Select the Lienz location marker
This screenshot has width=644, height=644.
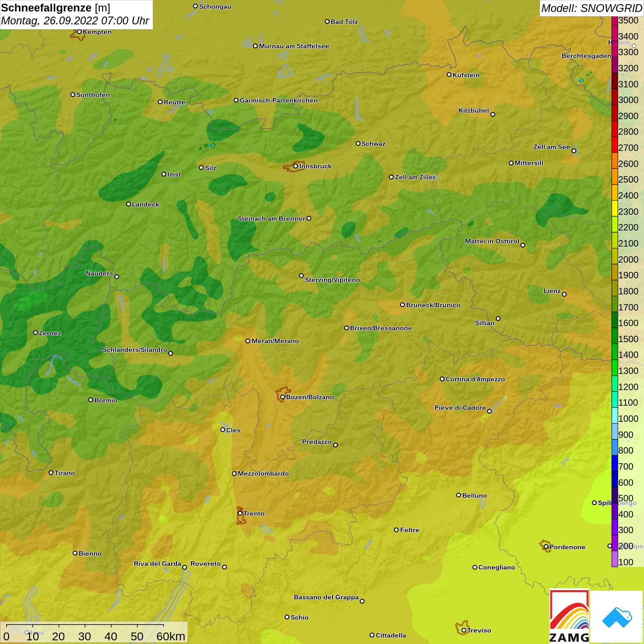click(564, 294)
